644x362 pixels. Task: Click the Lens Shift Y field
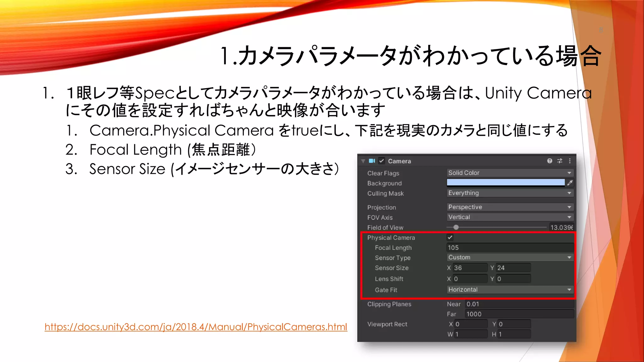[x=513, y=279]
